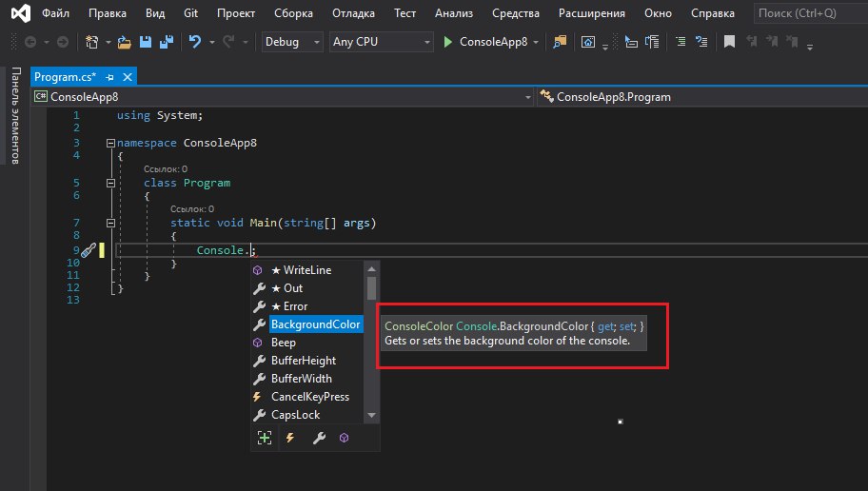Click the Save file disk icon
The height and width of the screenshot is (491, 868).
pyautogui.click(x=146, y=42)
